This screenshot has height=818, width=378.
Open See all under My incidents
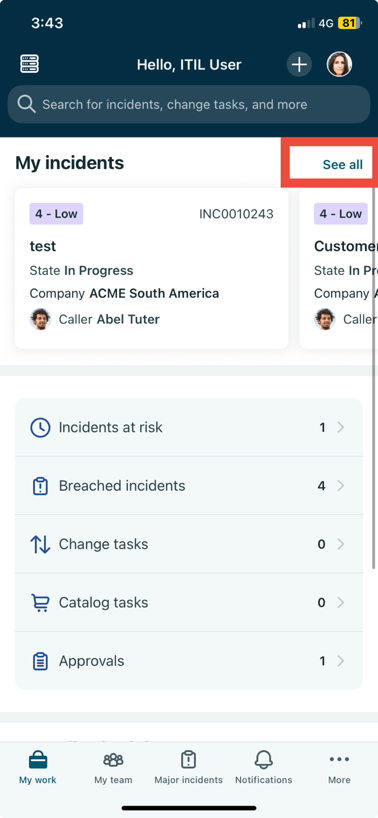point(343,165)
